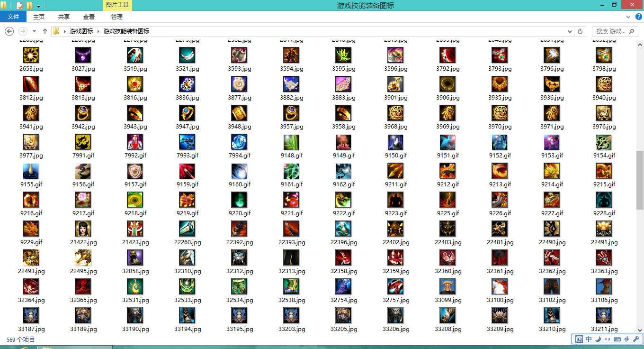Viewport: 644px width, 349px height.
Task: Click the 9148.gif bamboo icon
Action: [x=291, y=142]
